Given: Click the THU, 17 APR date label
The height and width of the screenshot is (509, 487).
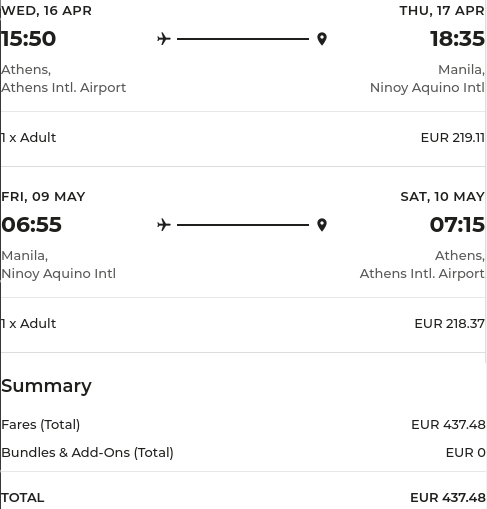Looking at the screenshot, I should (x=442, y=11).
